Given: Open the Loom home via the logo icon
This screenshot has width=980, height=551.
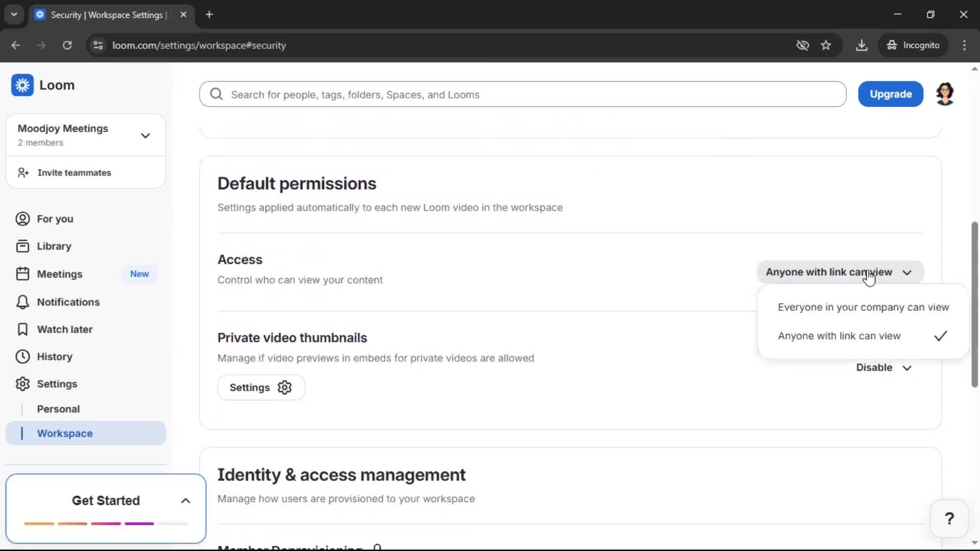Looking at the screenshot, I should (x=22, y=85).
